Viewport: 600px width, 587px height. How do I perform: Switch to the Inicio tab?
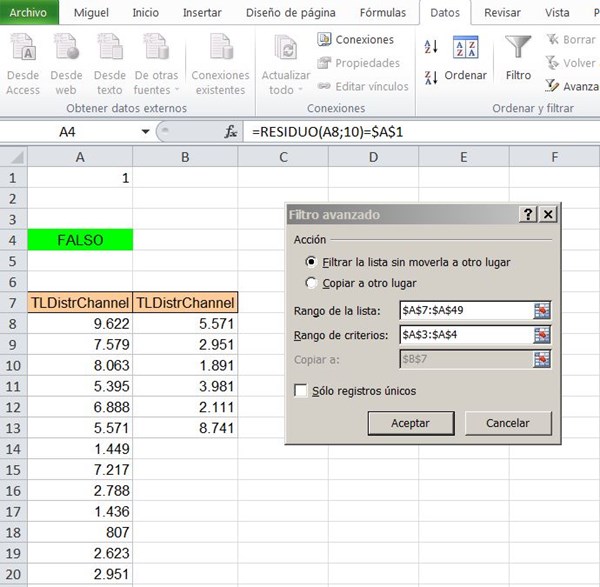click(x=145, y=13)
